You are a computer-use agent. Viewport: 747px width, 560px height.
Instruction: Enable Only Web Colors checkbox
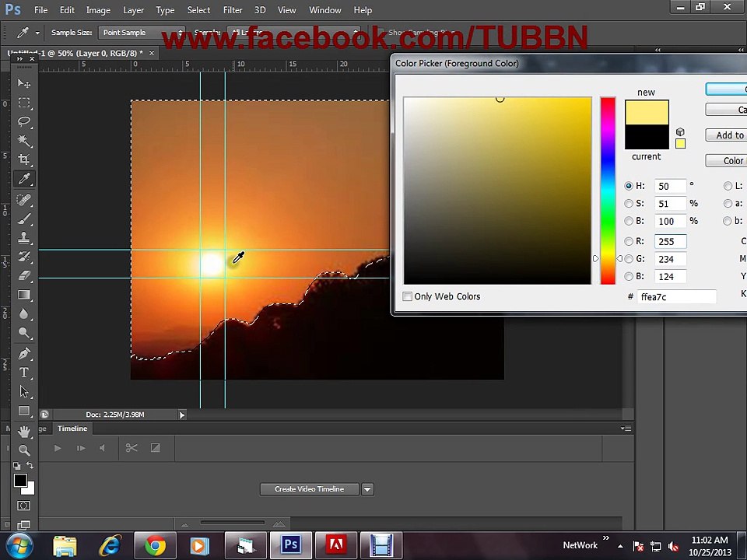[407, 296]
